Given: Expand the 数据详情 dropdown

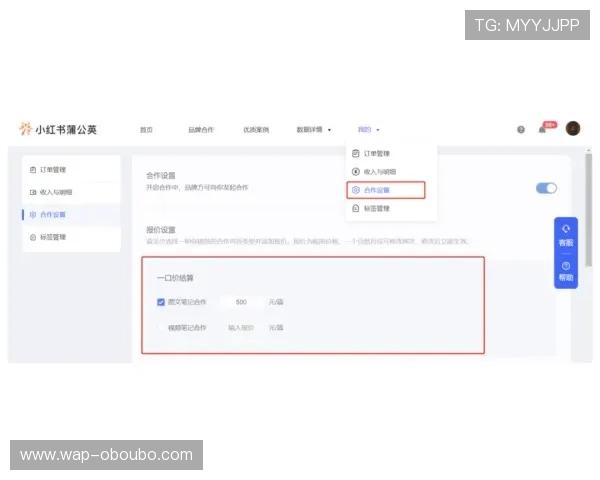Looking at the screenshot, I should pyautogui.click(x=314, y=130).
